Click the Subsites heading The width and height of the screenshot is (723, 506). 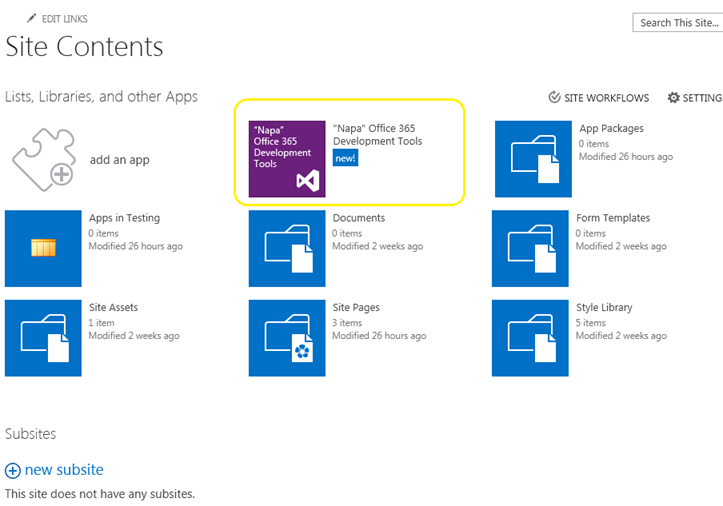tap(30, 434)
